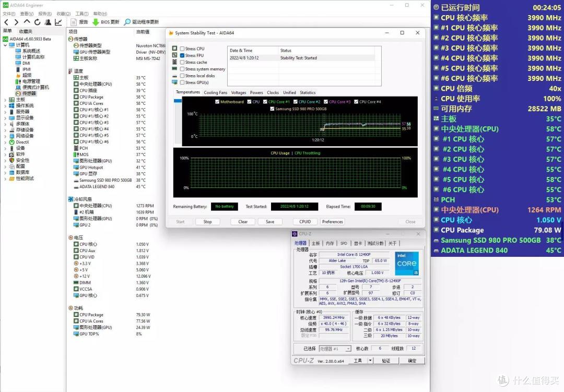564x392 pixels.
Task: Toggle Samsung SSD 980 PRO graph checkbox
Action: tap(272, 109)
